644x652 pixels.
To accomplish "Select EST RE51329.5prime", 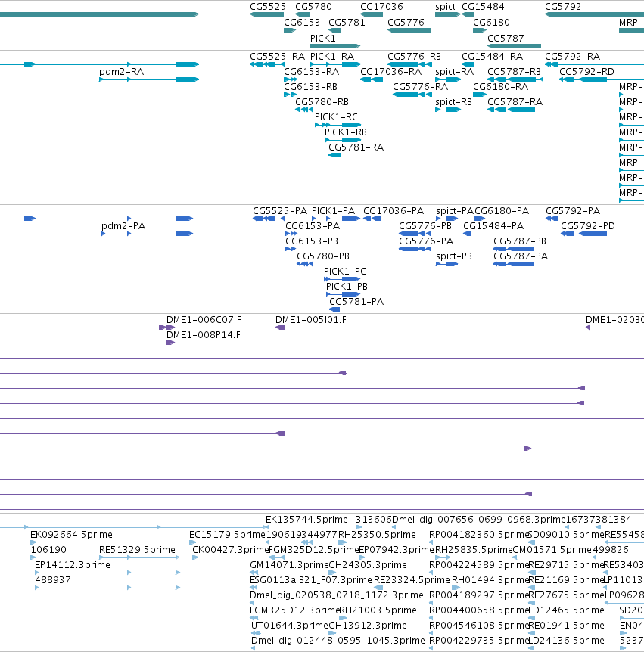I will click(x=137, y=550).
